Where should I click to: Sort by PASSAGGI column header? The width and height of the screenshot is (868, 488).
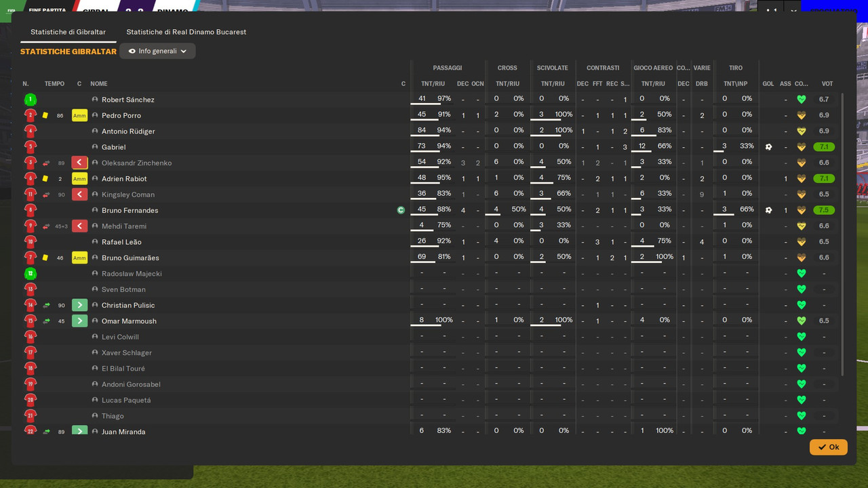pyautogui.click(x=448, y=68)
